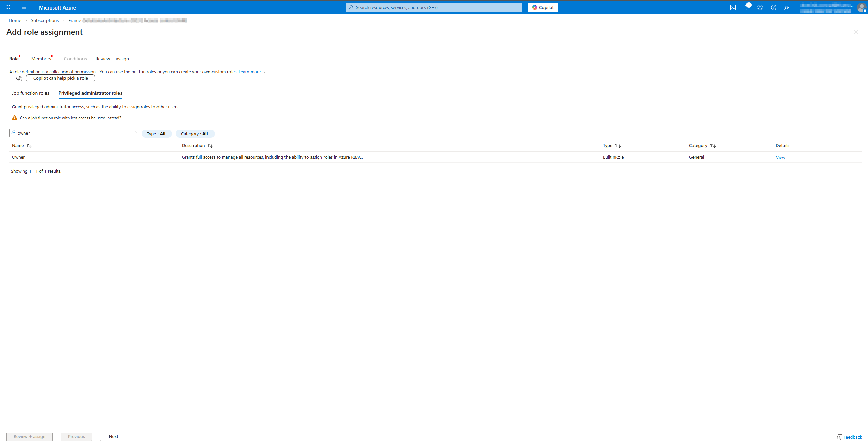This screenshot has width=868, height=448.
Task: Open the app launcher waffle icon
Action: tap(8, 7)
